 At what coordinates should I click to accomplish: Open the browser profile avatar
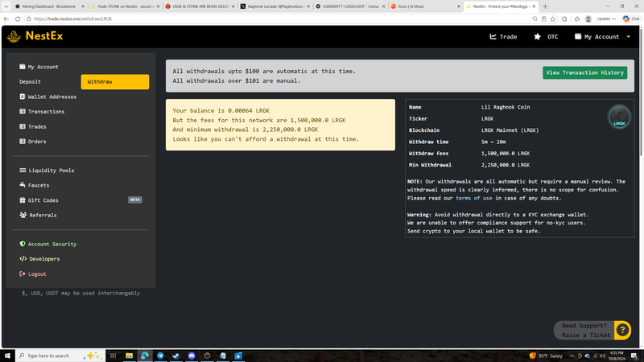[588, 19]
